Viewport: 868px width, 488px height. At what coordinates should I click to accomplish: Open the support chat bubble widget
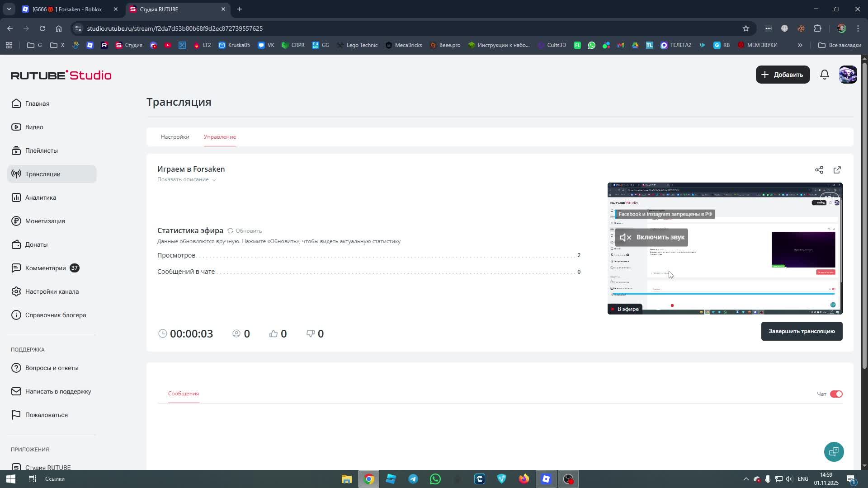point(834,451)
